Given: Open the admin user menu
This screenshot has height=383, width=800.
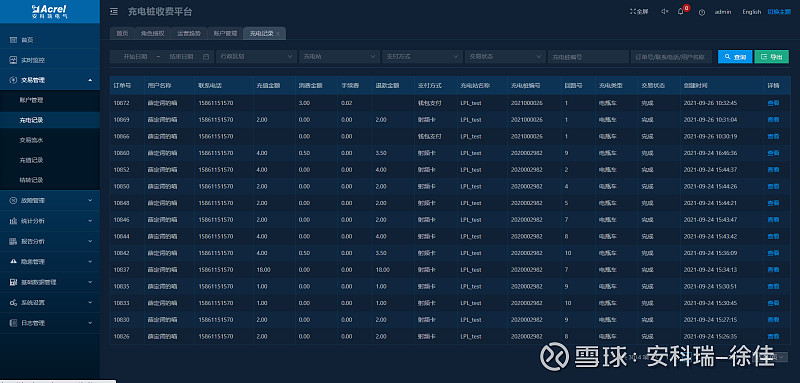Looking at the screenshot, I should tap(722, 12).
